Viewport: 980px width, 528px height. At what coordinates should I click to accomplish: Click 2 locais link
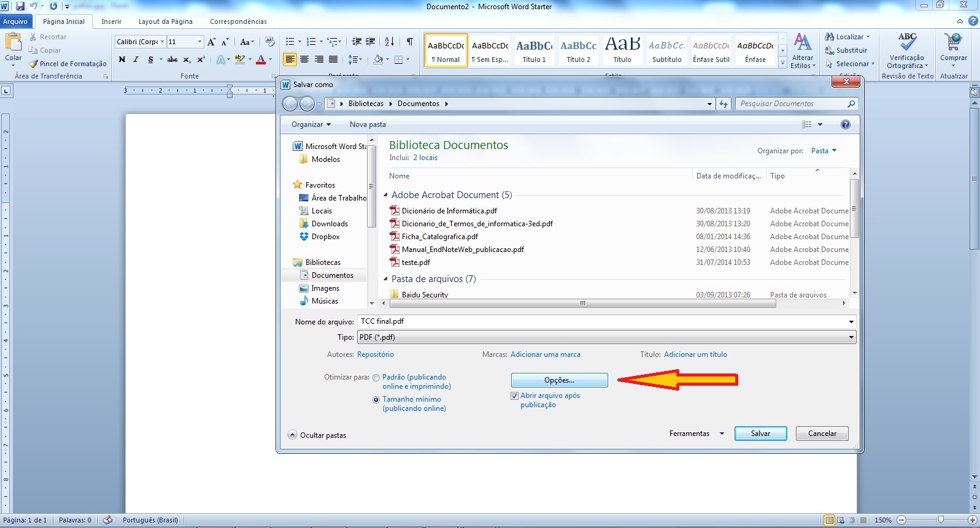[x=425, y=158]
